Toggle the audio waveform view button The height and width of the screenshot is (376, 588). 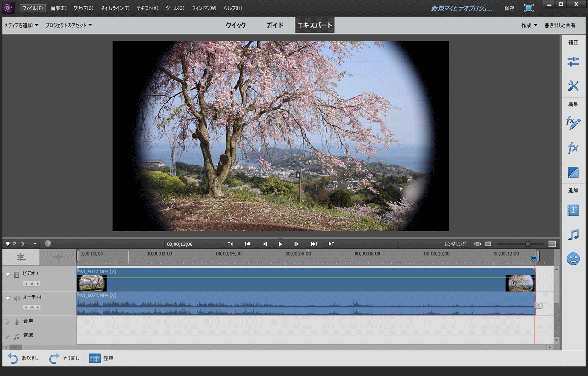pos(57,257)
